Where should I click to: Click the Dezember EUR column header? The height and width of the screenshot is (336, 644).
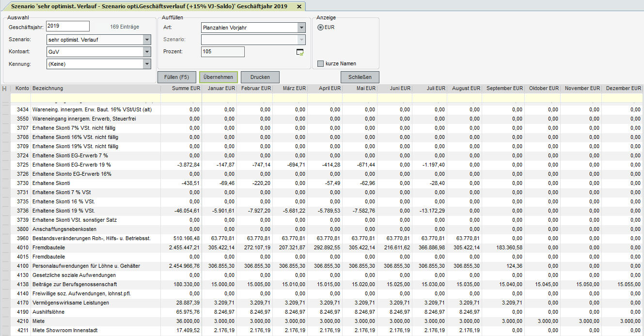click(x=623, y=89)
